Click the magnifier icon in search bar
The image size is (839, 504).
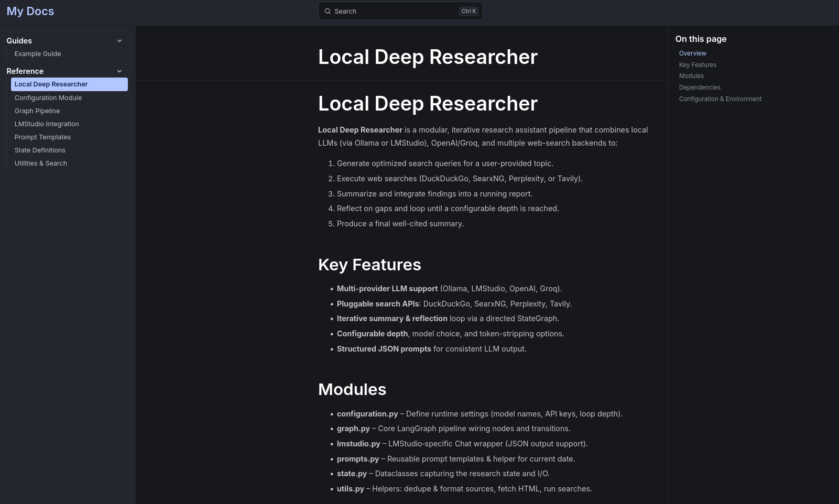coord(328,12)
